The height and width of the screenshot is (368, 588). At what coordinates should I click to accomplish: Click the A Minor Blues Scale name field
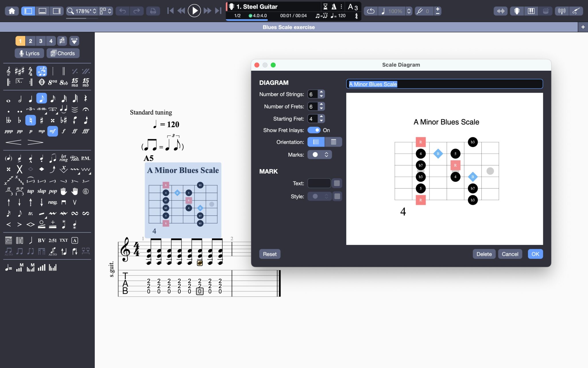click(x=445, y=84)
